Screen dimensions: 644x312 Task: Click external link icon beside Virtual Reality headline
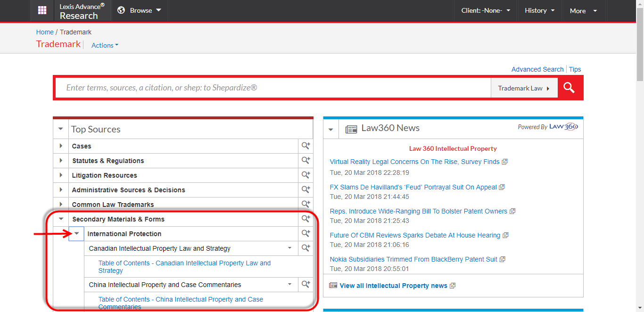(x=504, y=162)
